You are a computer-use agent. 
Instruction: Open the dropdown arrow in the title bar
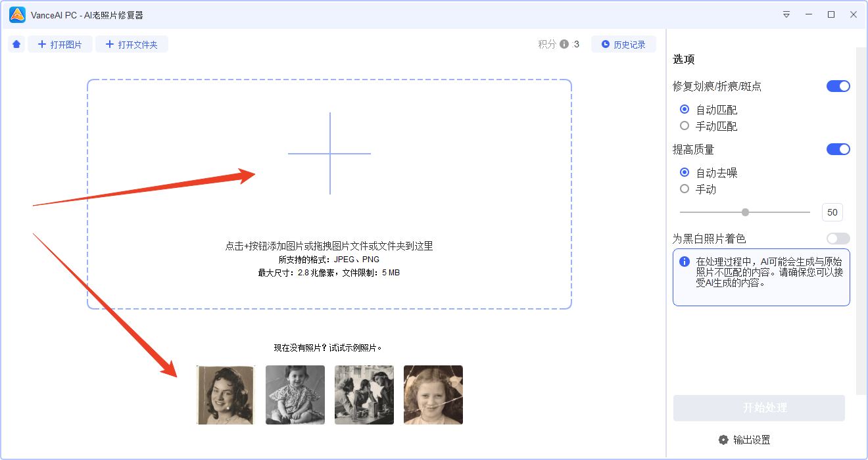[x=786, y=14]
